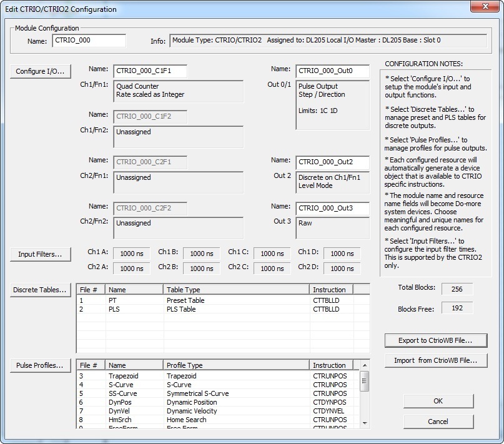Open the Configure I/O dialog
The image size is (504, 444).
click(x=40, y=71)
